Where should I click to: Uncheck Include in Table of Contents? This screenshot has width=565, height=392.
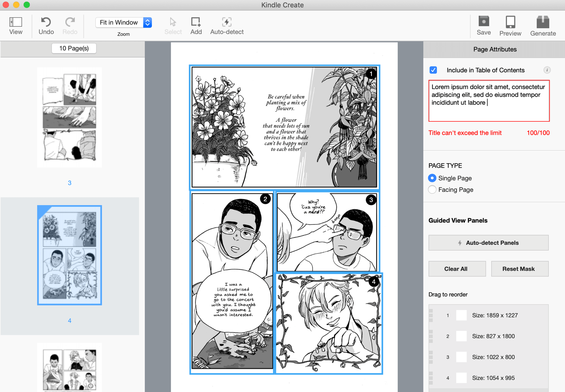point(433,70)
